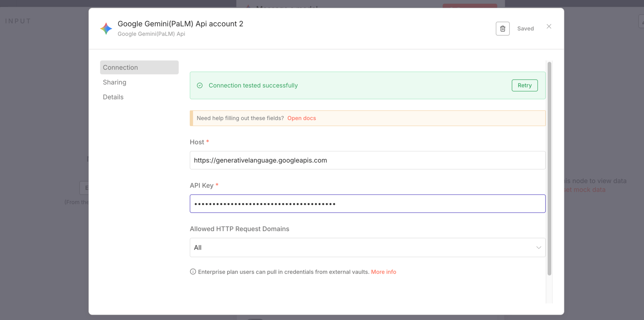Click the required asterisk next to API Key

click(217, 185)
